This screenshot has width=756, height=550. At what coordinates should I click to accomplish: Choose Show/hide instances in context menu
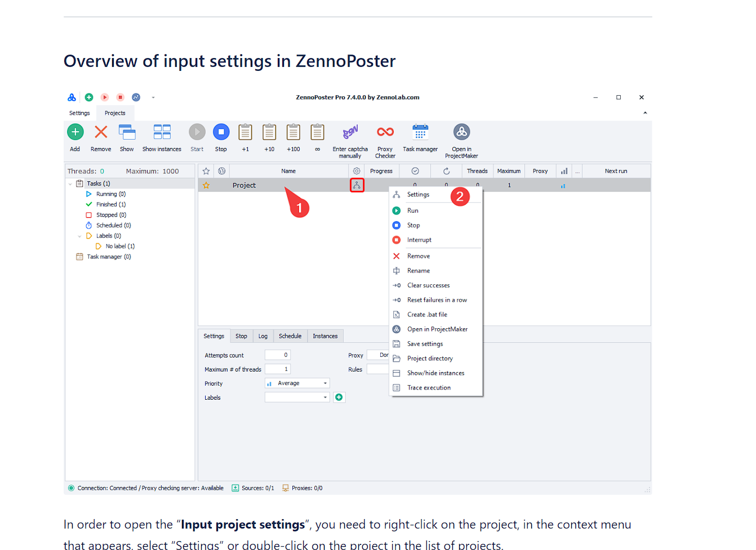point(436,373)
